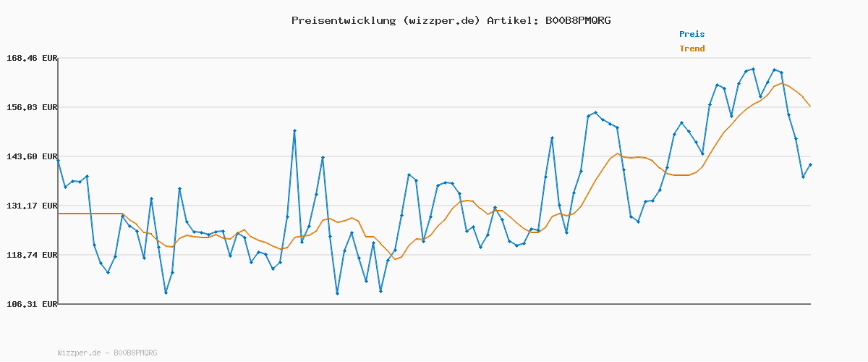Click the Wizzper.de footer watermark text
Screen dimensions: 868x362
107,353
